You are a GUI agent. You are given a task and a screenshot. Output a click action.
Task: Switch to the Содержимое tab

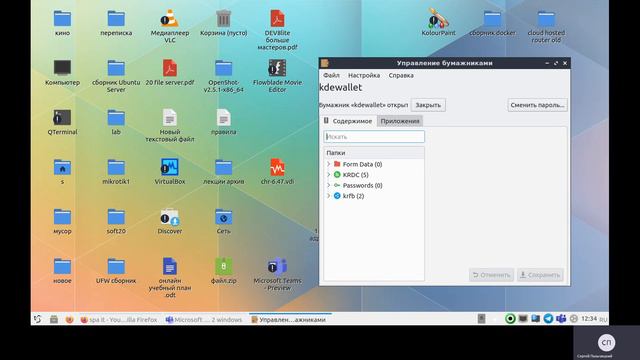point(348,121)
